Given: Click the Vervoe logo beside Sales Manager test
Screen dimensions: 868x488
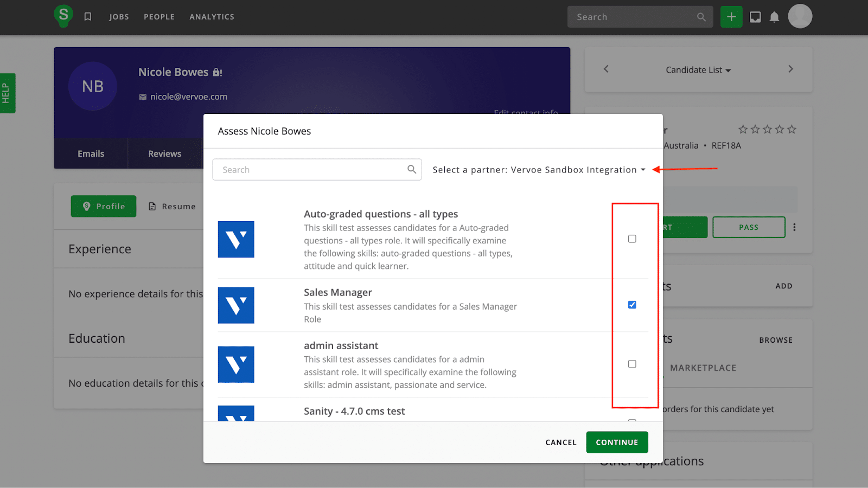Looking at the screenshot, I should pyautogui.click(x=235, y=305).
